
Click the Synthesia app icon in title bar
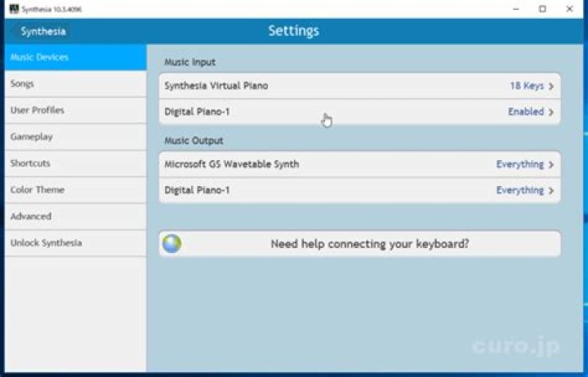click(13, 8)
